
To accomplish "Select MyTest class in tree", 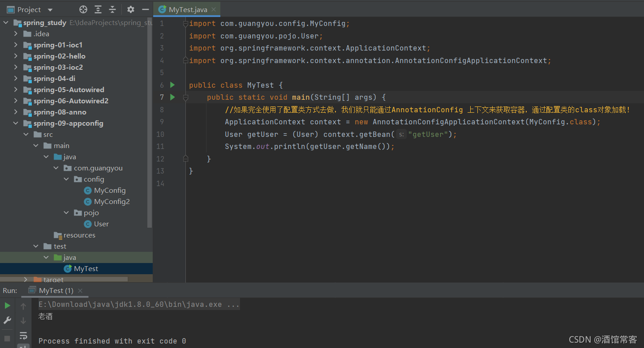I will [86, 269].
